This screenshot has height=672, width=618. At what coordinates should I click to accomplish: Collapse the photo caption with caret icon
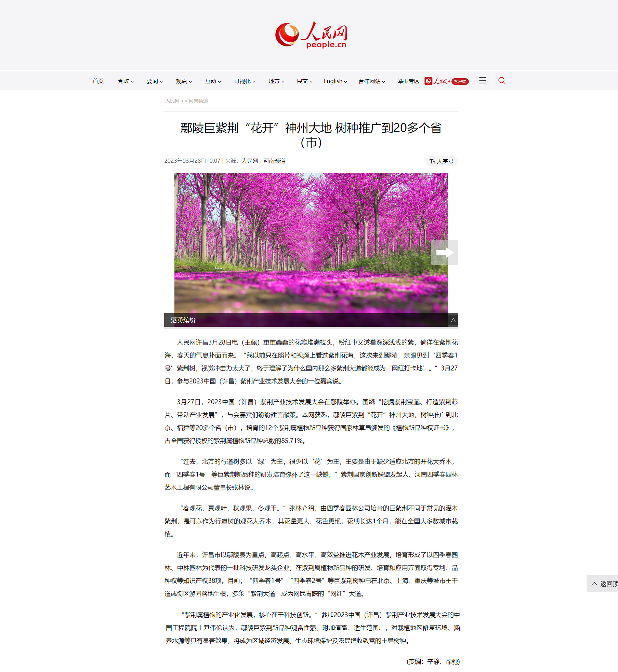[453, 320]
